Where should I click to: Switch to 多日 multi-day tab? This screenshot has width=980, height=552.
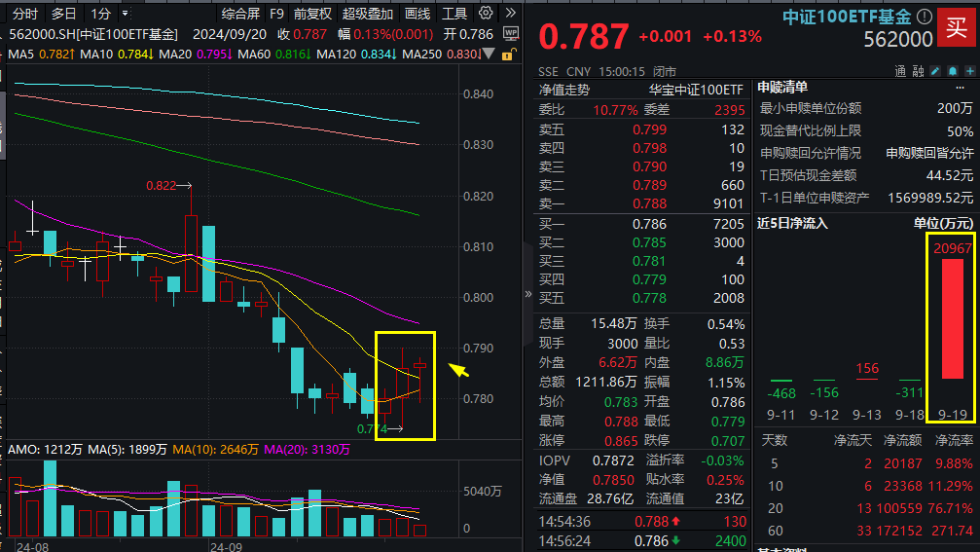[x=63, y=14]
